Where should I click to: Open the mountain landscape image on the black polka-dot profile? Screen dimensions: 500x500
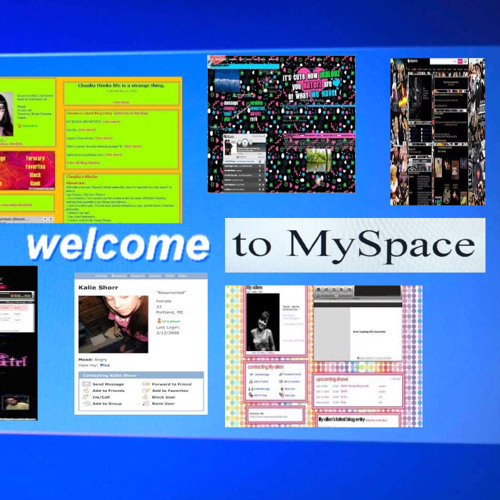227,80
